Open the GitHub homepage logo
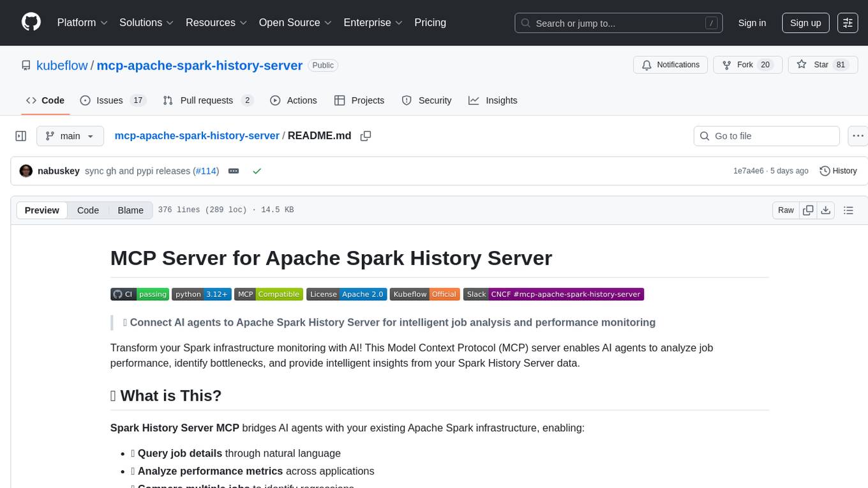 pos(31,22)
